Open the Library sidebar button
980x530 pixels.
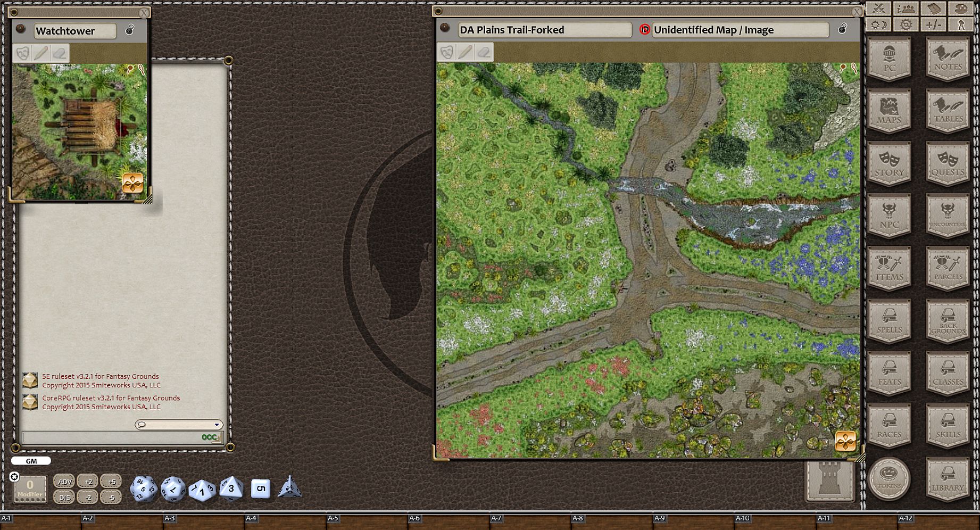tap(948, 479)
